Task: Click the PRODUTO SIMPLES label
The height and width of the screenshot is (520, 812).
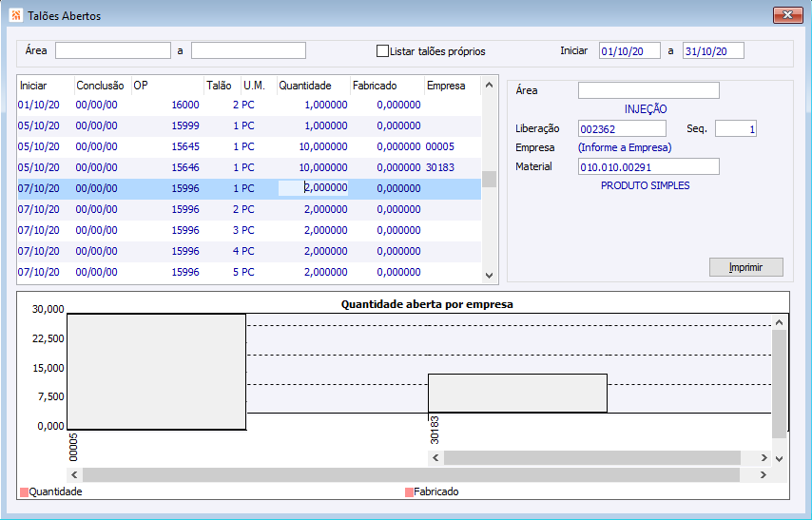Action: 646,185
